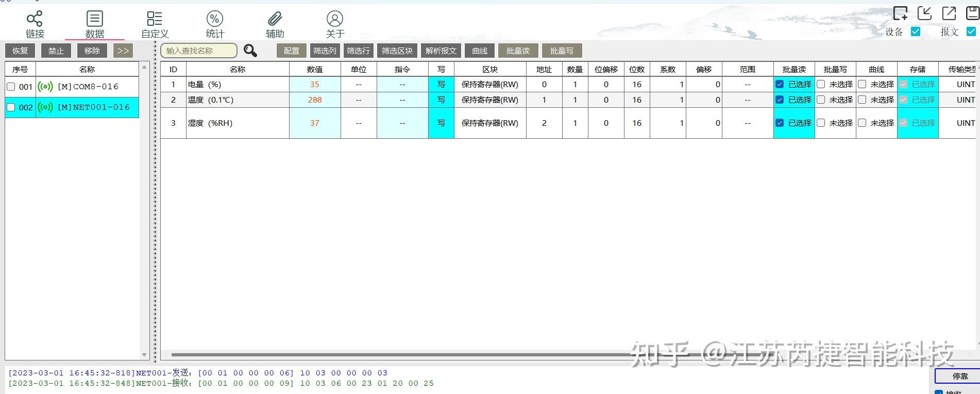Click signal icon of NET001-016 device
This screenshot has width=980, height=394.
coord(45,107)
